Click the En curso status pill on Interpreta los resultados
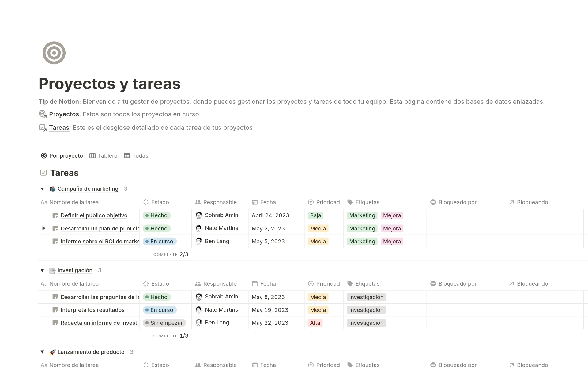Image resolution: width=588 pixels, height=367 pixels. [x=159, y=310]
